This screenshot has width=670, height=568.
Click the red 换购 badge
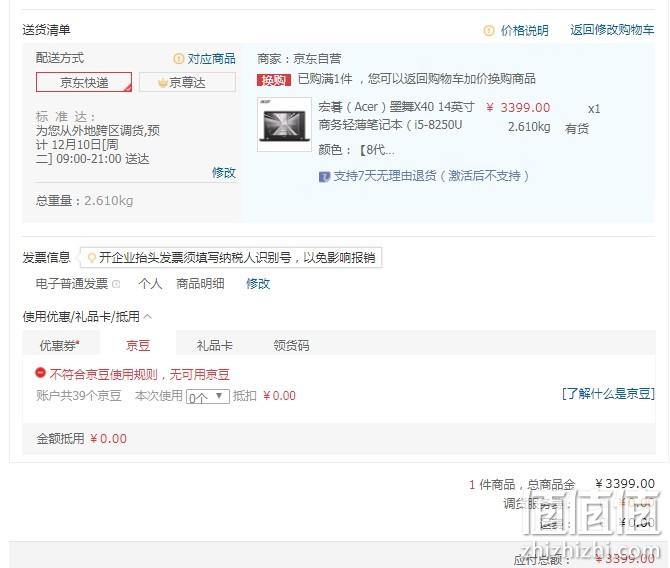coord(273,80)
